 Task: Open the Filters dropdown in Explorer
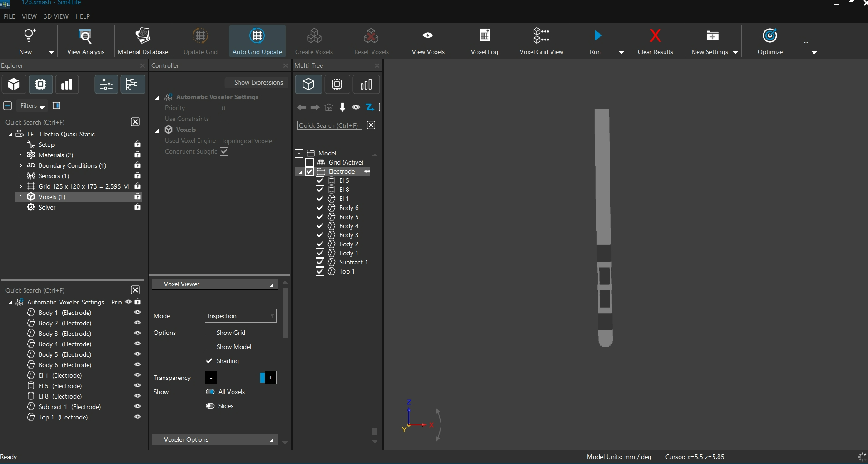[x=32, y=106]
